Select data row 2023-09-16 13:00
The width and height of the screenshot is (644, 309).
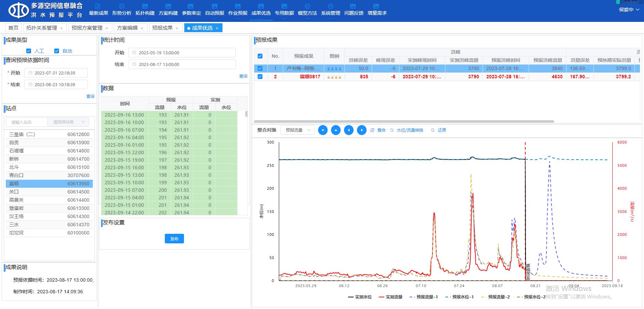(169, 115)
